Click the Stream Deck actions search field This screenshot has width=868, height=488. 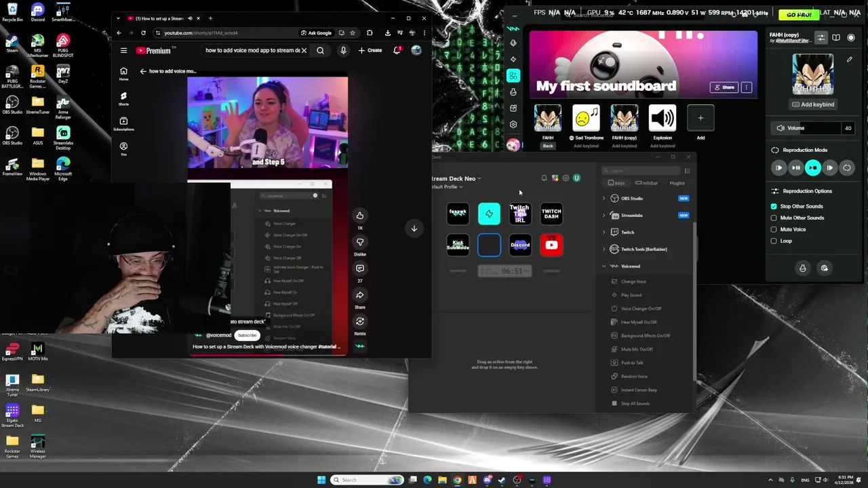pos(641,171)
